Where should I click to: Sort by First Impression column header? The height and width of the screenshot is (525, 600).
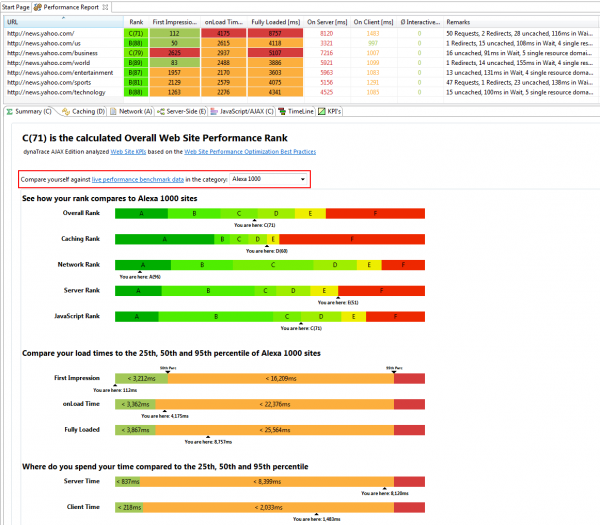(174, 22)
